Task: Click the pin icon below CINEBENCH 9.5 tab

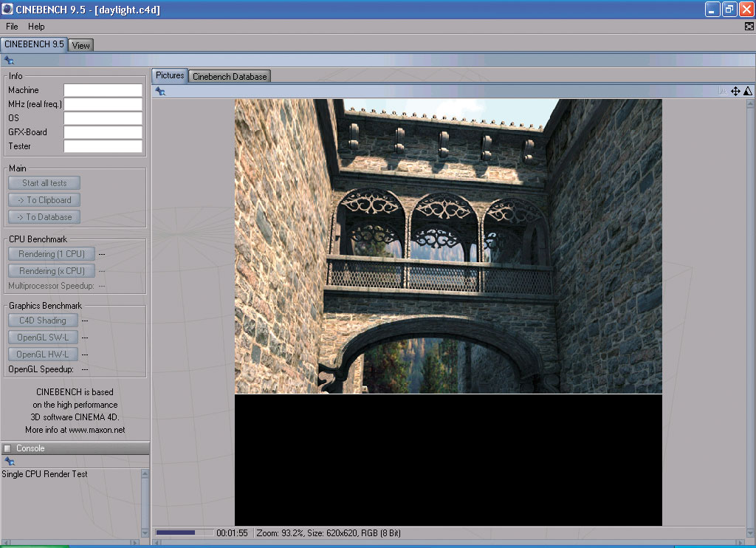Action: [x=9, y=61]
